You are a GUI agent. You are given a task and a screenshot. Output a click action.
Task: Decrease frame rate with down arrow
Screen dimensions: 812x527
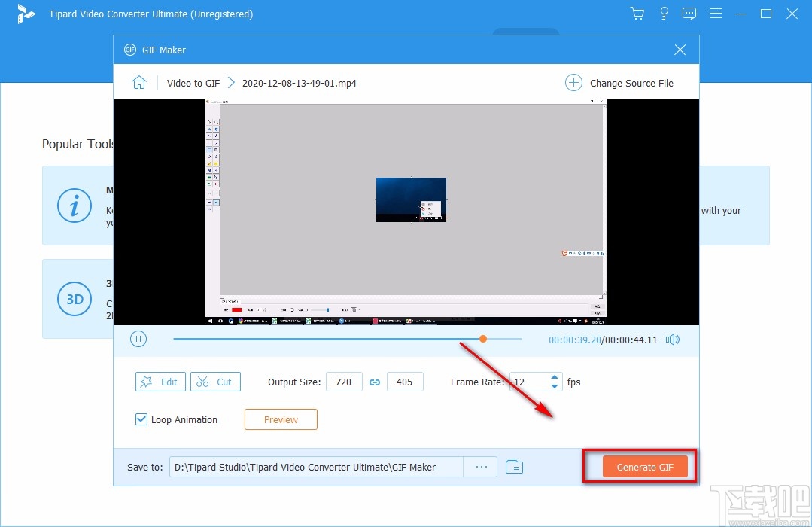click(x=555, y=386)
